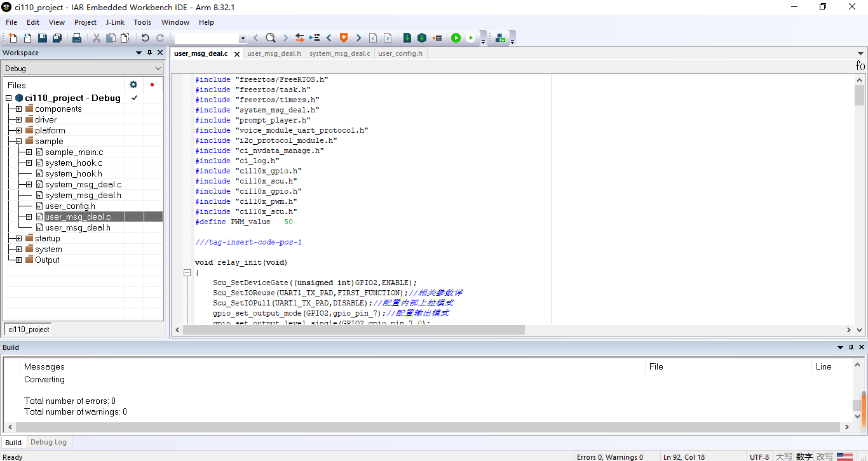This screenshot has width=868, height=461.
Task: Click the green Download and Debug button
Action: pos(456,38)
